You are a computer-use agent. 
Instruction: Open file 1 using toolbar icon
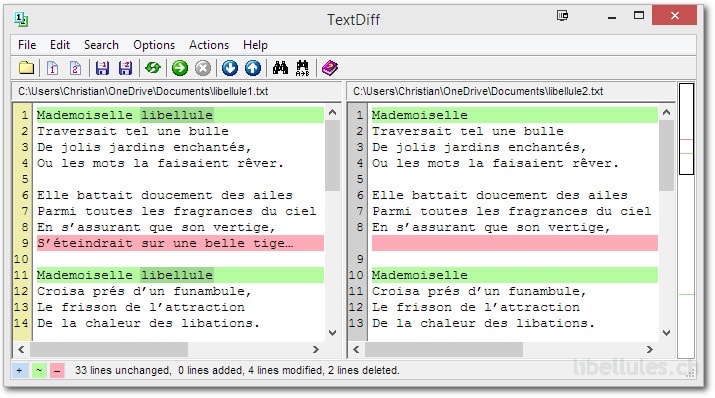coord(52,68)
